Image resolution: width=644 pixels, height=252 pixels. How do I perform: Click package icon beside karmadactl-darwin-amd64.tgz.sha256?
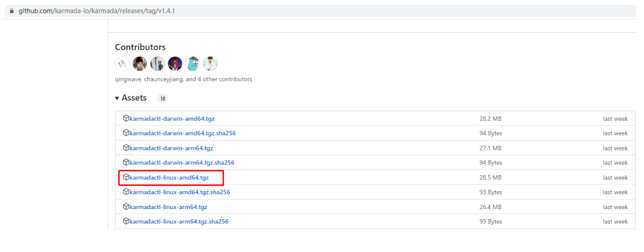click(126, 133)
